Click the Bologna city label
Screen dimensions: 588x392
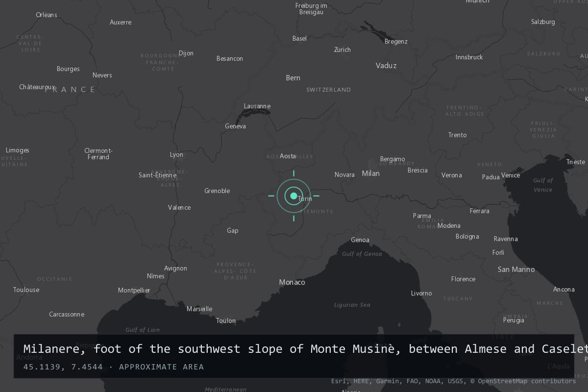click(467, 237)
